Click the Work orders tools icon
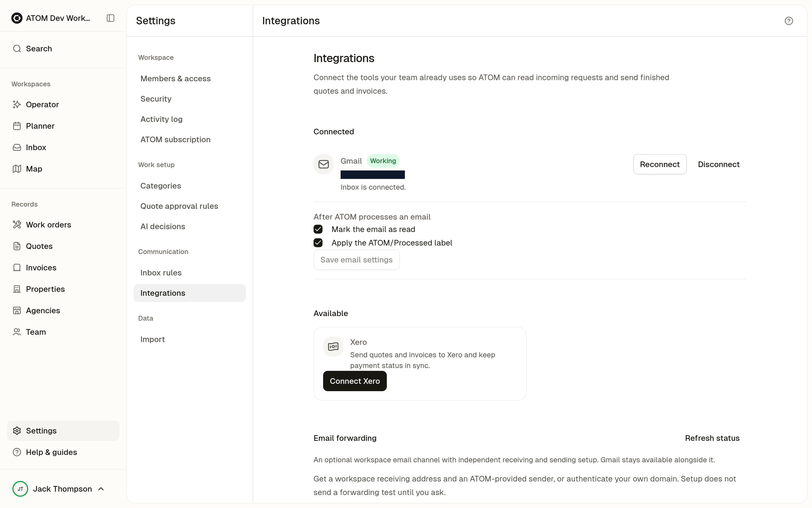The width and height of the screenshot is (812, 508). click(17, 225)
